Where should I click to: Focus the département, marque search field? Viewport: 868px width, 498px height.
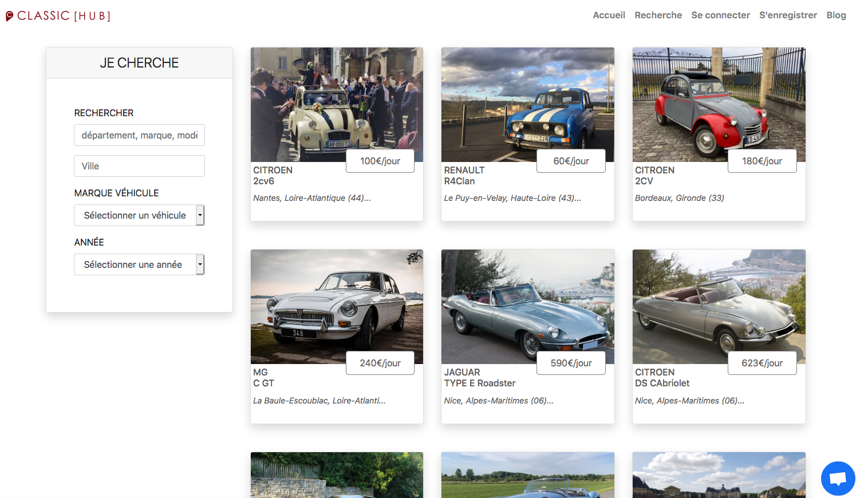pos(139,135)
